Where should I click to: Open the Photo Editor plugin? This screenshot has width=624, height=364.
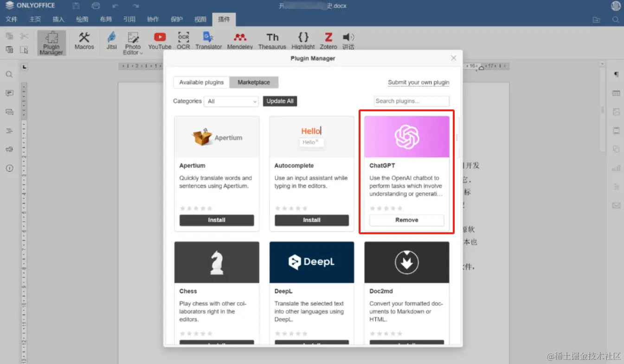point(133,41)
